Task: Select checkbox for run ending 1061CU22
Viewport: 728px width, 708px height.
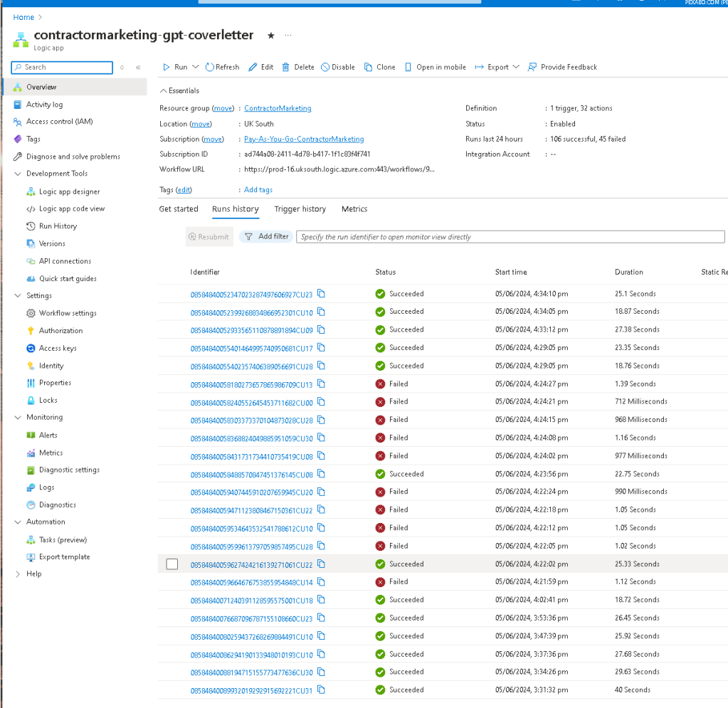Action: pos(172,564)
